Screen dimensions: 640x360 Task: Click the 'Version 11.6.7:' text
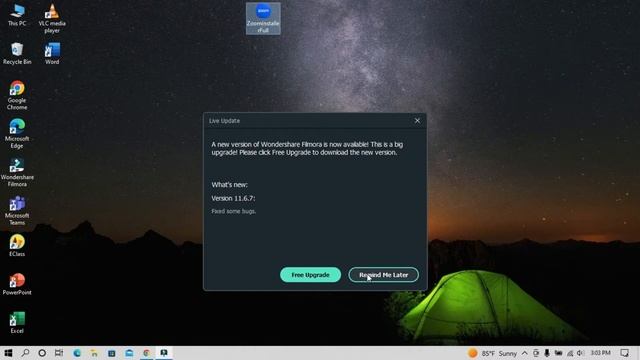(x=233, y=198)
